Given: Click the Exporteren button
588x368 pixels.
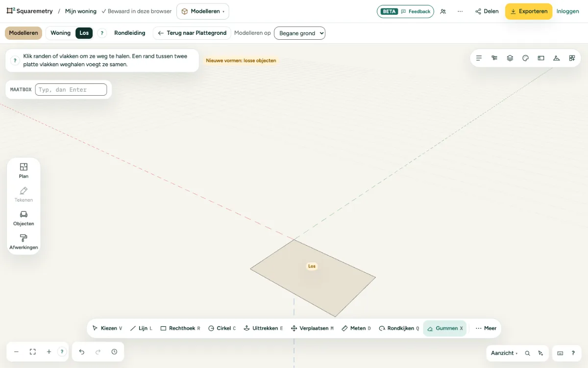Looking at the screenshot, I should click(529, 11).
